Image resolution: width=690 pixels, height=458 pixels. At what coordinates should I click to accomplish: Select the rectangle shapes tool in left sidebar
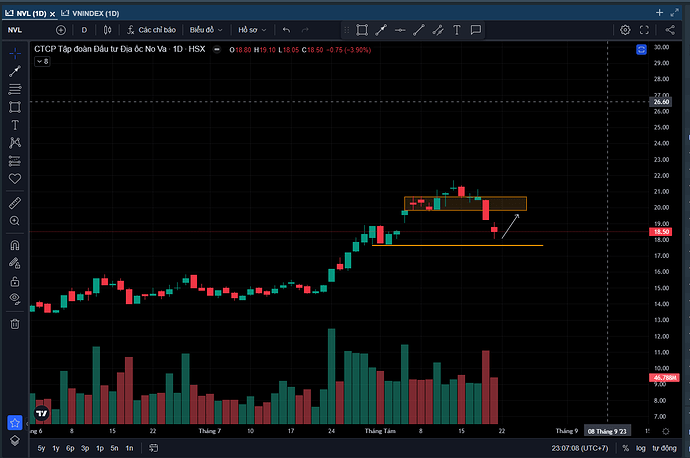[15, 107]
